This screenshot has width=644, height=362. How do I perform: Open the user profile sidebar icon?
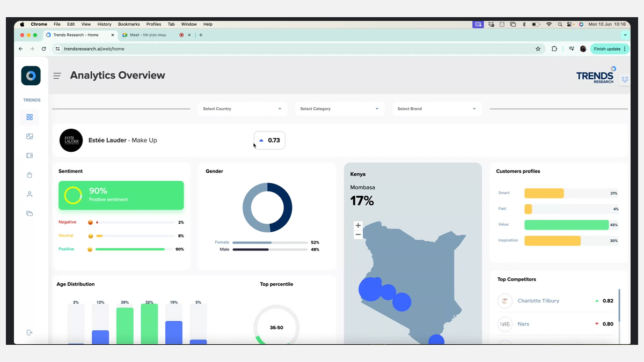[x=30, y=194]
